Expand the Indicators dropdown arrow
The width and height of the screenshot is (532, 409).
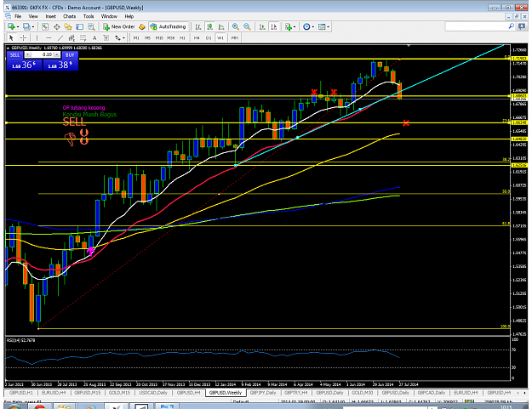point(295,26)
